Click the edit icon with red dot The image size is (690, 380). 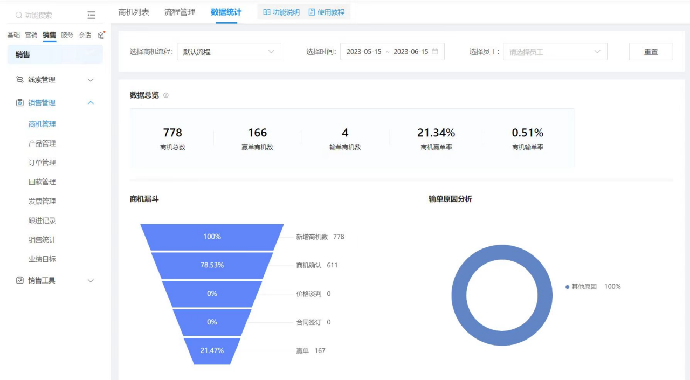pos(101,35)
